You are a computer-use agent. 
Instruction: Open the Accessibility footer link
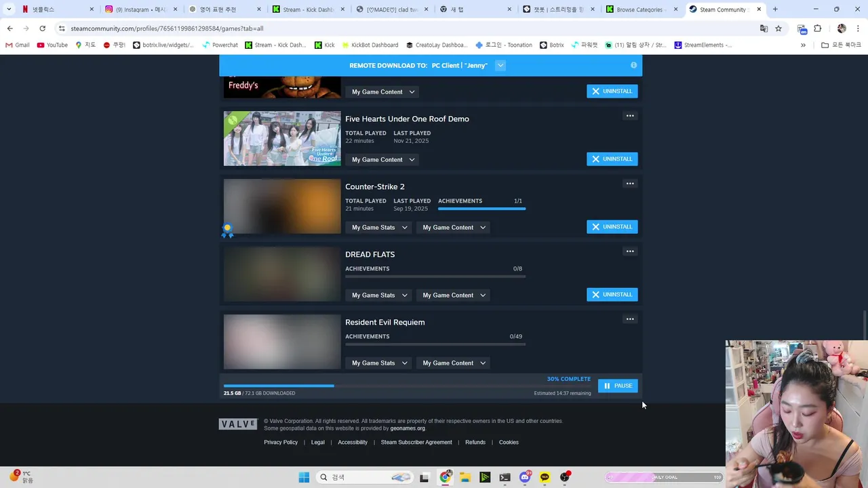coord(353,442)
